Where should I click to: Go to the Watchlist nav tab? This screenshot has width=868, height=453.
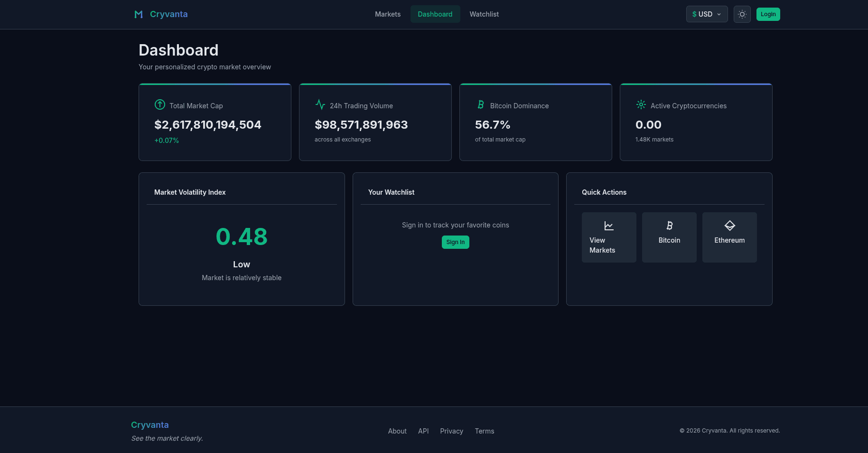484,14
